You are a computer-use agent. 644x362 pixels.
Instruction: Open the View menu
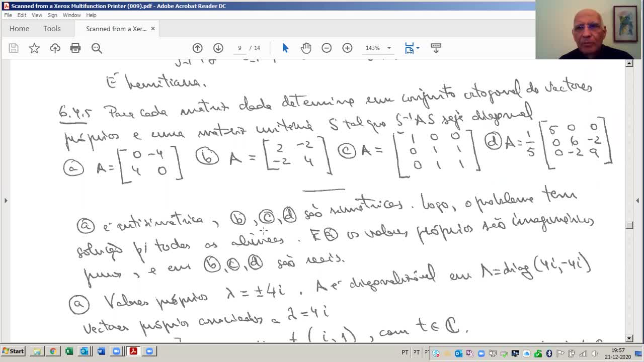point(37,15)
